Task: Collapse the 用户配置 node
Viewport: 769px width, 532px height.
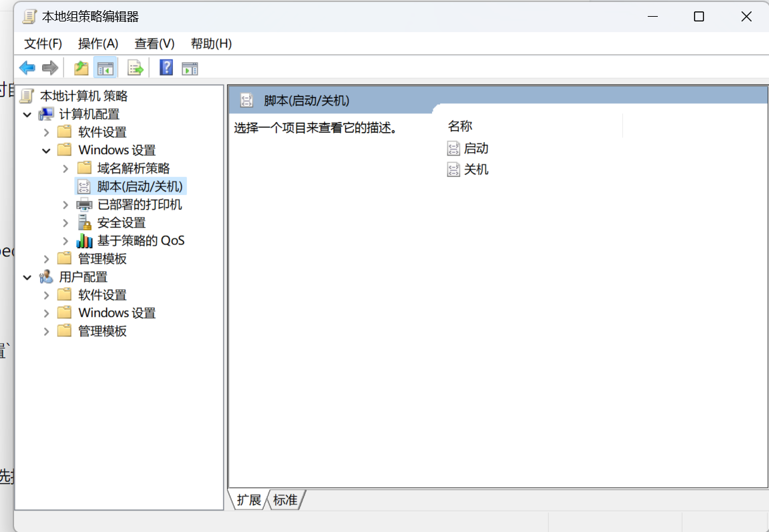Action: point(27,277)
